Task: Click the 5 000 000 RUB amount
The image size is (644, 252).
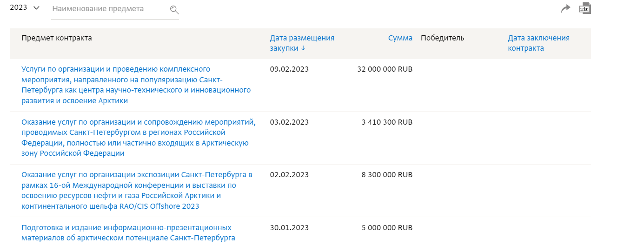Action: tap(387, 228)
